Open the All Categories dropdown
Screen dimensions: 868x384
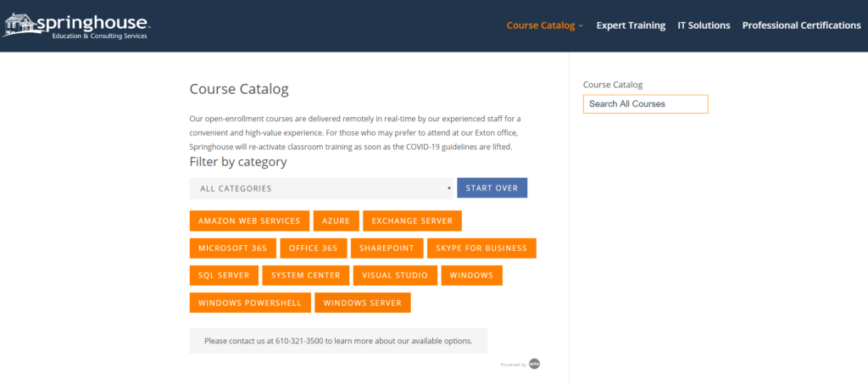321,188
